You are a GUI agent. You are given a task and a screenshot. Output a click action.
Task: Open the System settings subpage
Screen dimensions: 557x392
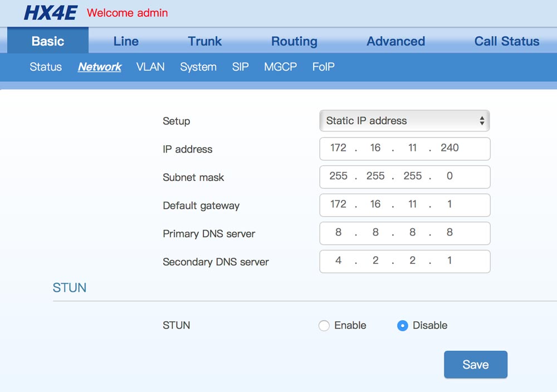tap(198, 67)
